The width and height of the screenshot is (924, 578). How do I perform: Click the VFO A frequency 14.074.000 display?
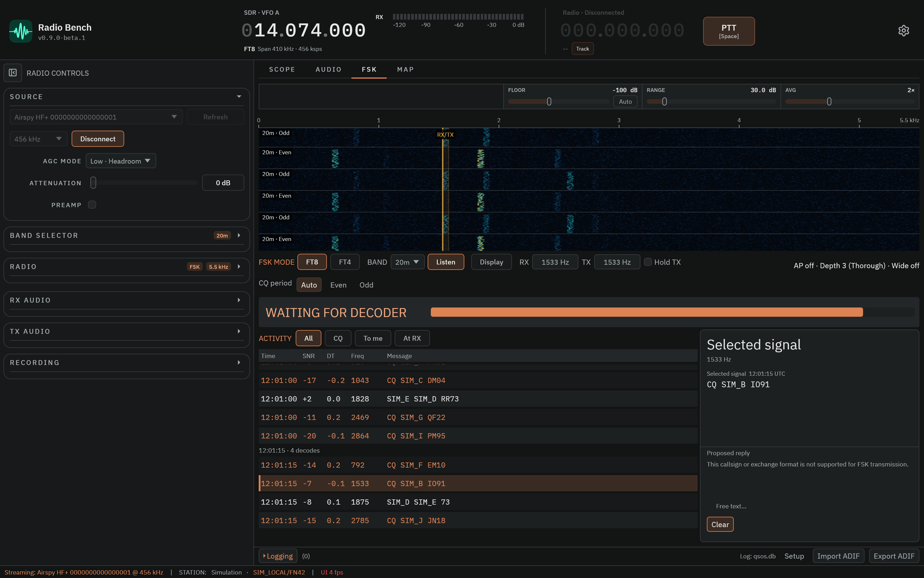[x=304, y=31]
